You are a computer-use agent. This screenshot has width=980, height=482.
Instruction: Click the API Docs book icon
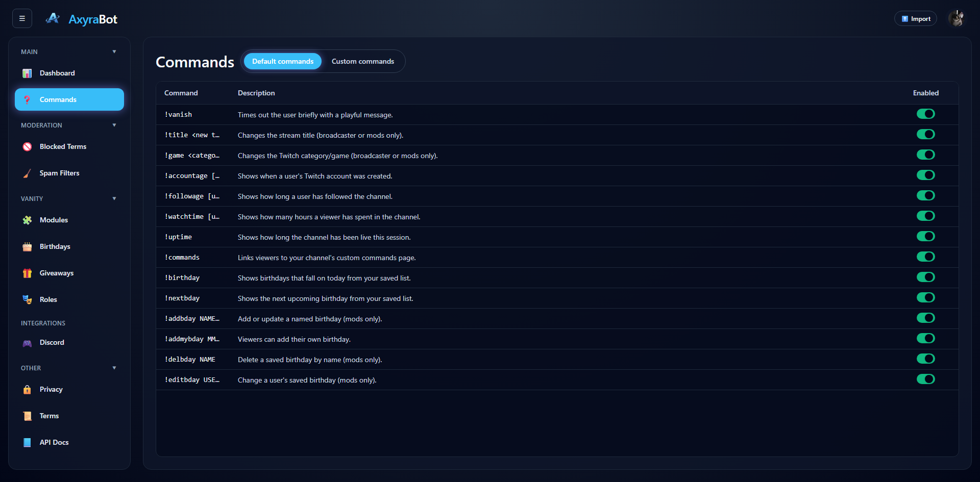[28, 443]
